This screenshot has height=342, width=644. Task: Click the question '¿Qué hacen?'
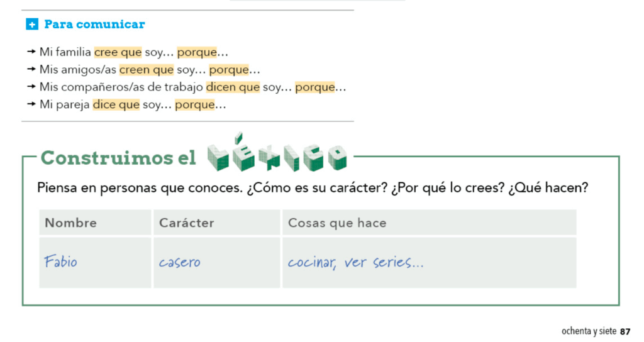[x=548, y=188]
